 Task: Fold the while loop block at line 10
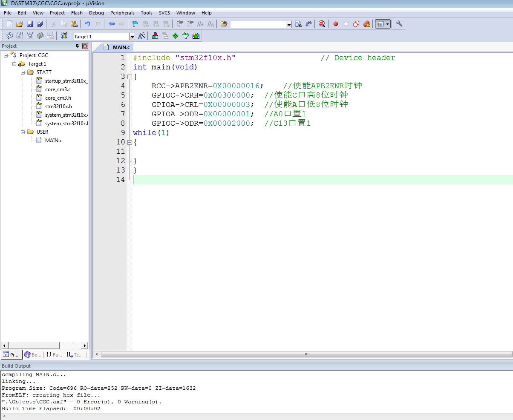click(x=130, y=142)
